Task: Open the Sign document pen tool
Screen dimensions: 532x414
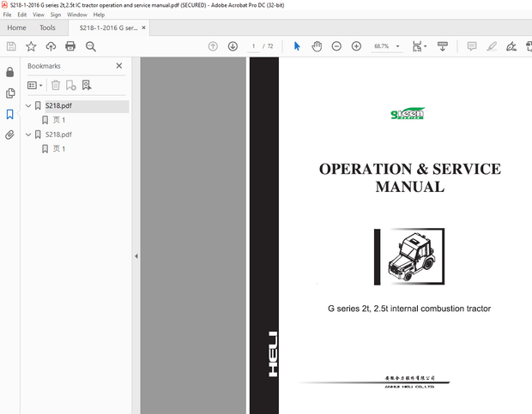Action: click(511, 46)
